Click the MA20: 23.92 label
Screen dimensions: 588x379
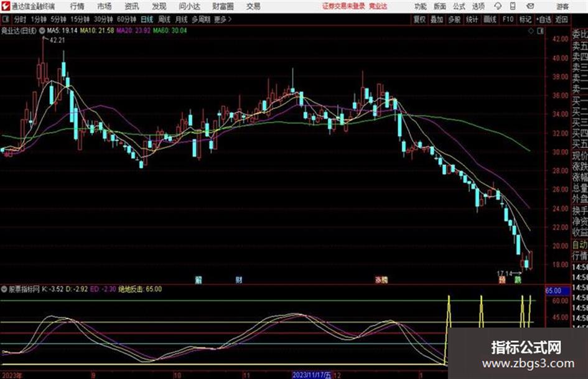(134, 30)
